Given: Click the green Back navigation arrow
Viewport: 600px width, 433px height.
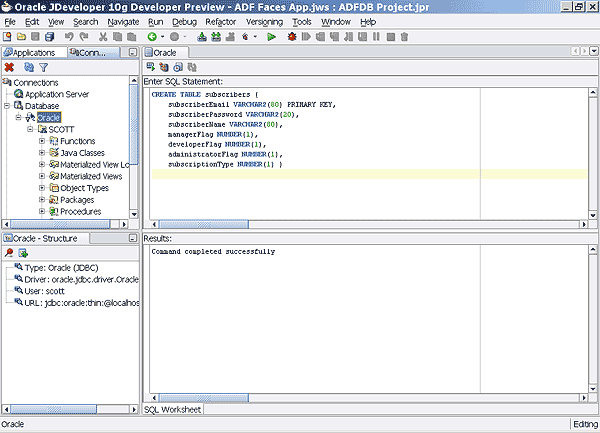Looking at the screenshot, I should (x=152, y=37).
